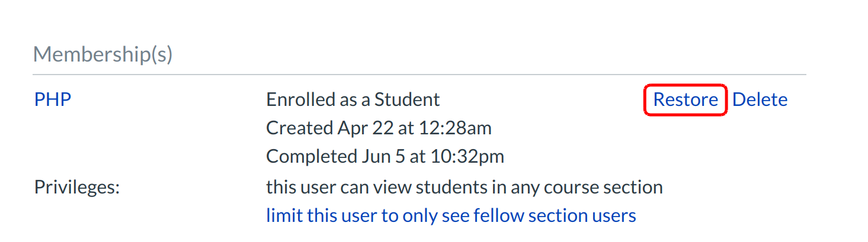Click the 'Enrolled as a Student' text
The image size is (868, 242).
[353, 99]
